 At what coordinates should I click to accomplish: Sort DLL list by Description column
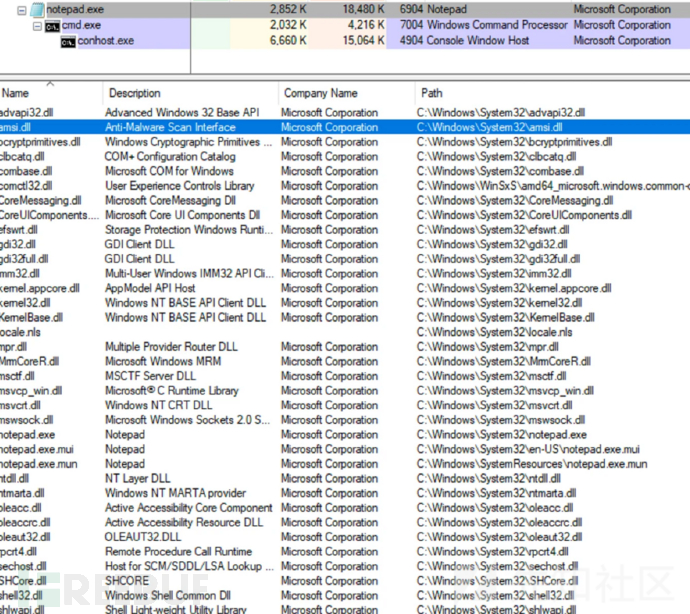[x=190, y=93]
